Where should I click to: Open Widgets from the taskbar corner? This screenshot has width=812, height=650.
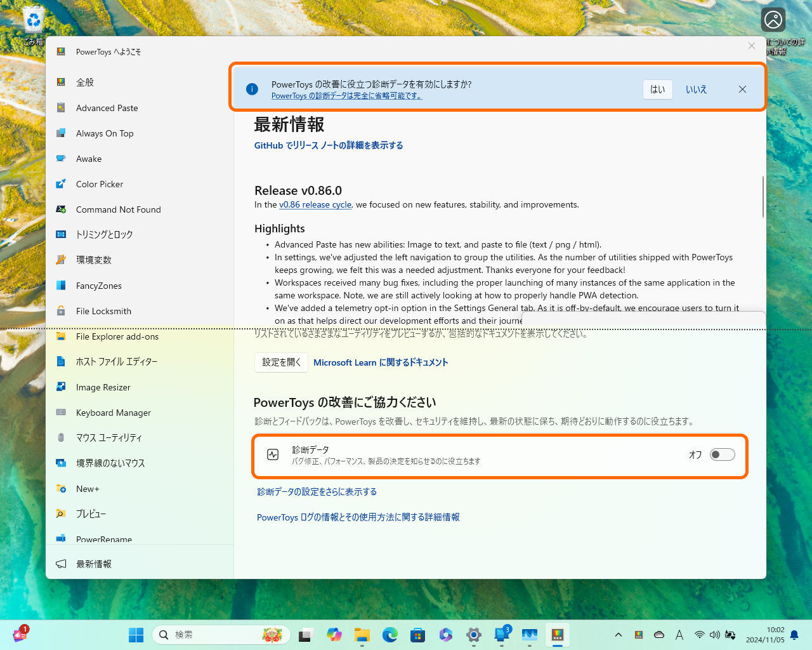point(20,634)
